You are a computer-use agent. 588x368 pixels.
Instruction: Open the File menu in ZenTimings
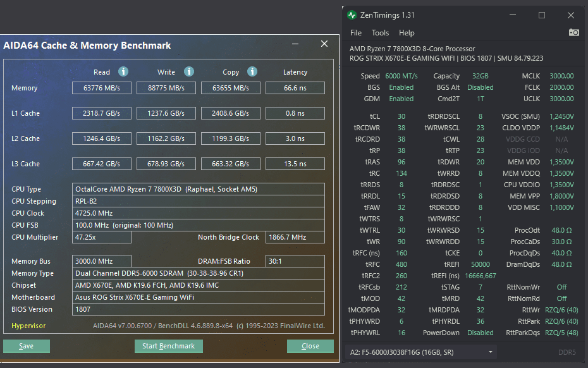(x=356, y=33)
